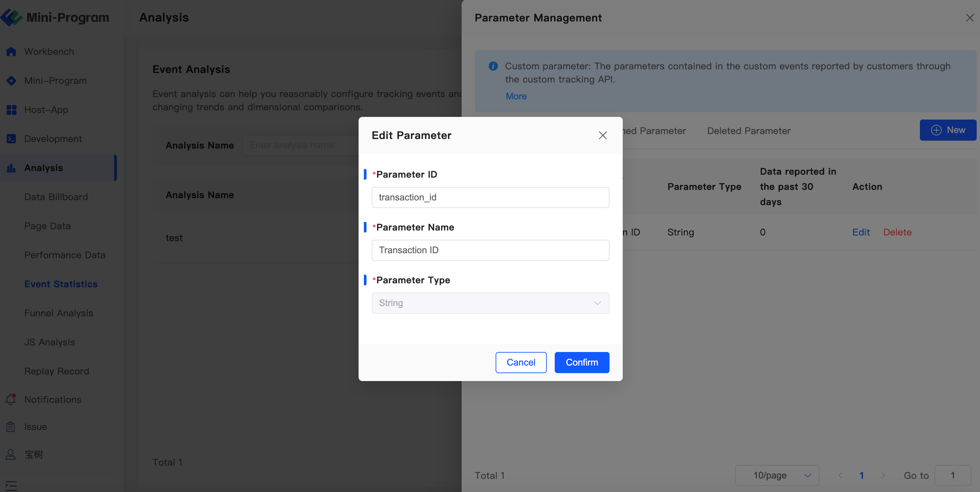Click the Parameter Name input field
Image resolution: width=980 pixels, height=492 pixels.
click(490, 250)
